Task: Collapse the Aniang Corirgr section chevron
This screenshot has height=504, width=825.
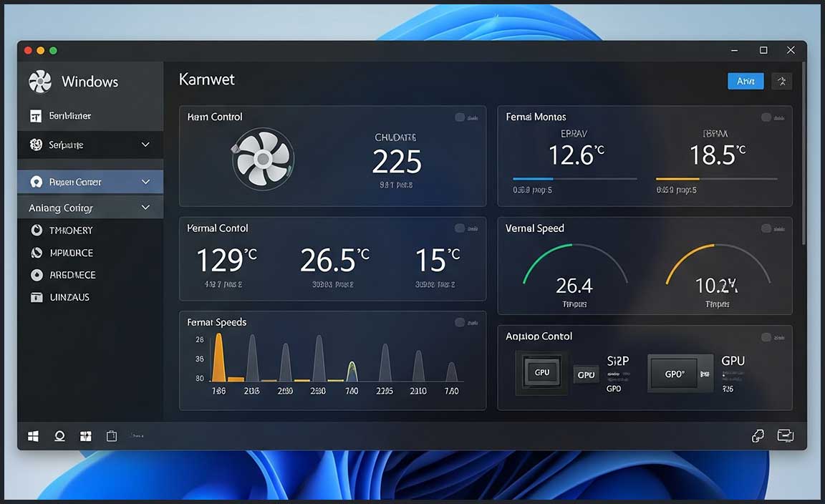Action: 146,208
